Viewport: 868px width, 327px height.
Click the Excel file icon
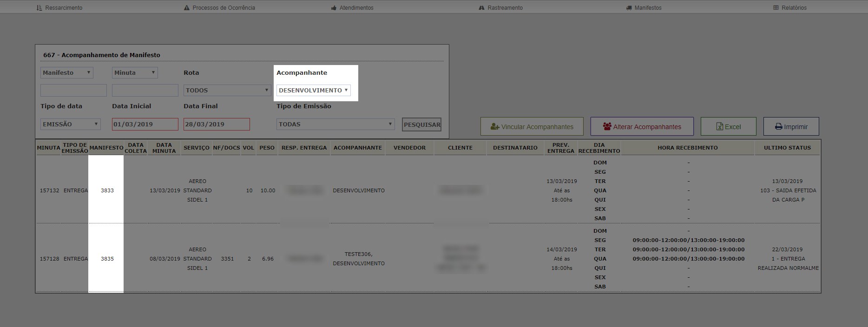pyautogui.click(x=719, y=127)
